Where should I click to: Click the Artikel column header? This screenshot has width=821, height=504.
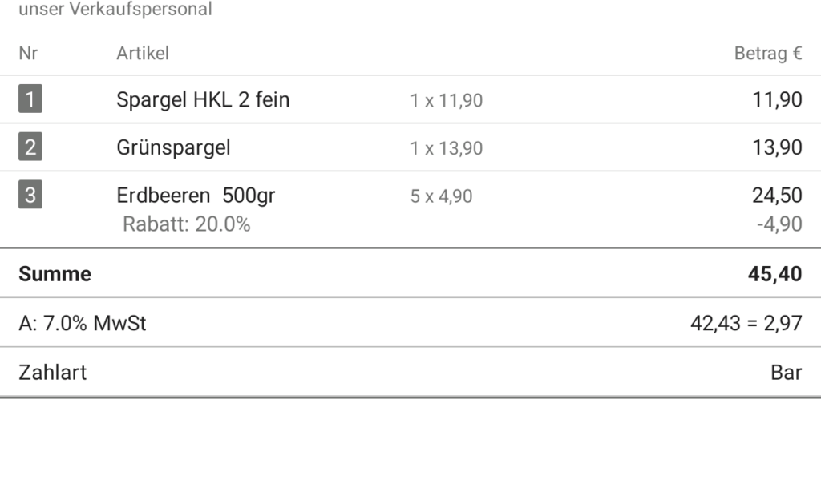(143, 54)
